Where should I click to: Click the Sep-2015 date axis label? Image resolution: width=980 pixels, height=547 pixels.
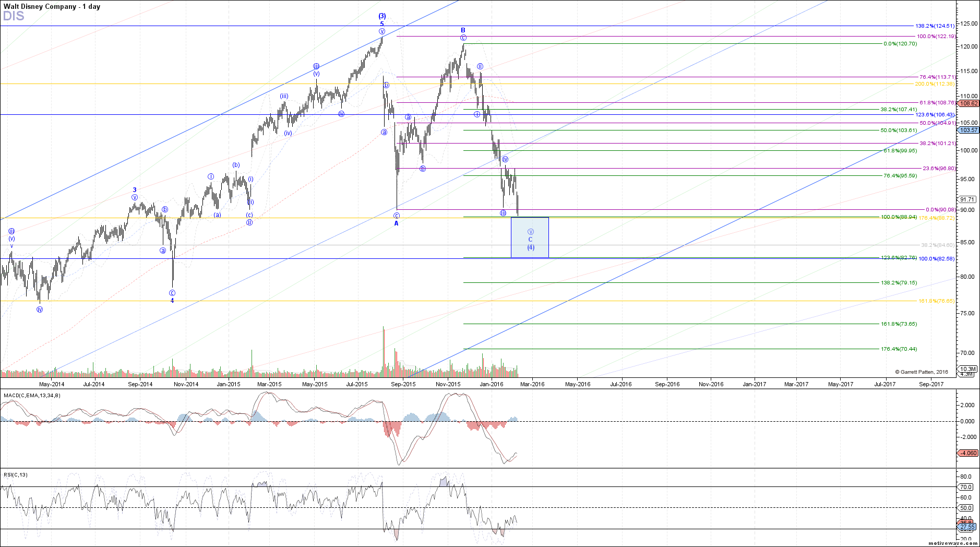(x=403, y=384)
